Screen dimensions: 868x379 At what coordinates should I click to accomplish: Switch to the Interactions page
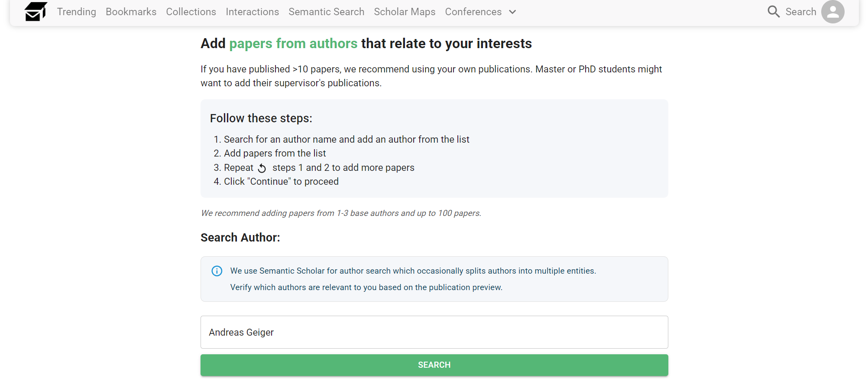252,12
